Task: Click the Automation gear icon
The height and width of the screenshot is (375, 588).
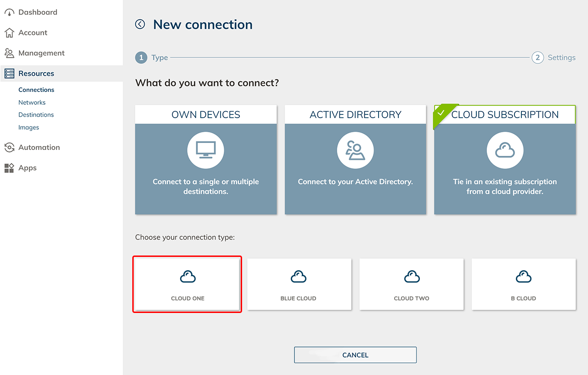Action: (x=9, y=148)
